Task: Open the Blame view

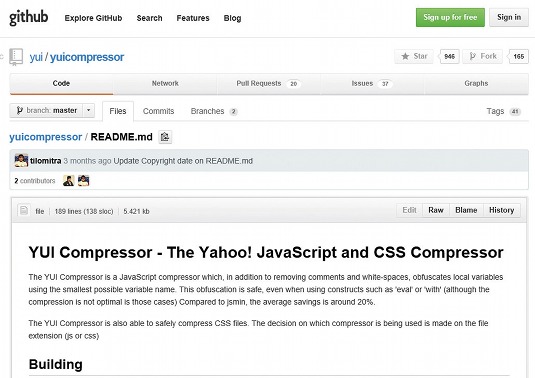Action: [466, 210]
